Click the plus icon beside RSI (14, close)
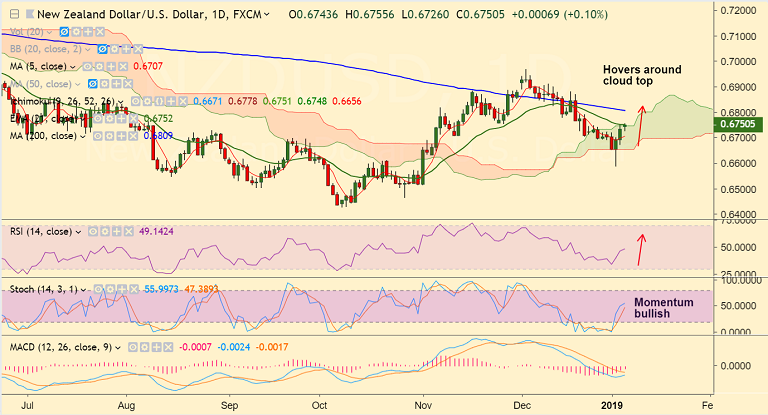 [117, 231]
